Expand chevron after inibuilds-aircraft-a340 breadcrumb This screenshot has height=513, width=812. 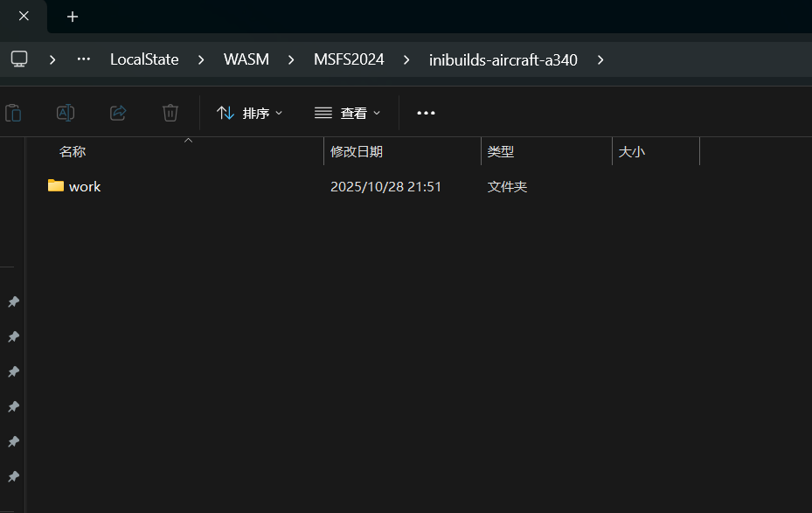600,59
